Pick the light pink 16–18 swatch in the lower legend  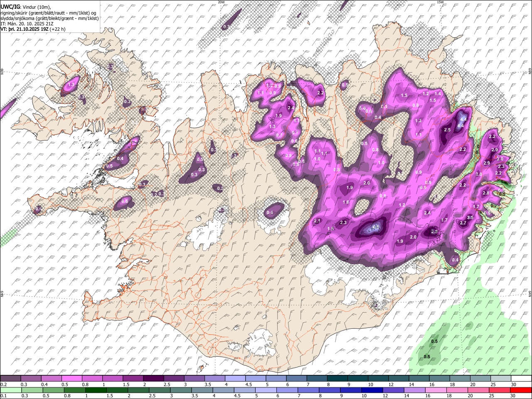pyautogui.click(x=436, y=390)
